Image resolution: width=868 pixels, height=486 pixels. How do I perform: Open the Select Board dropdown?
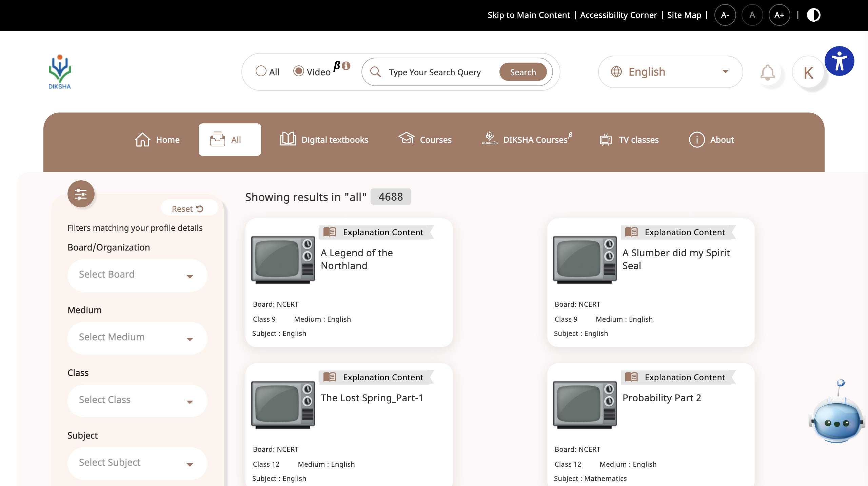click(137, 275)
